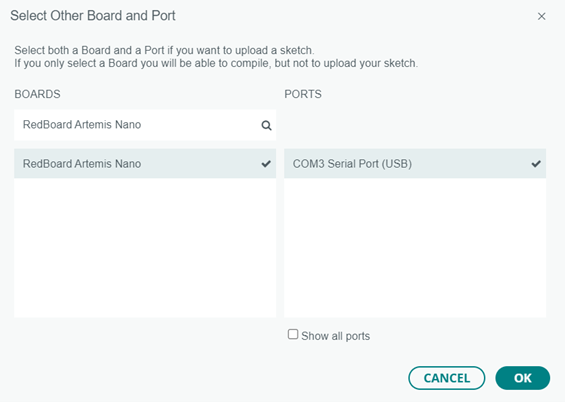Click the instruction text about uploading a sketch

(164, 50)
